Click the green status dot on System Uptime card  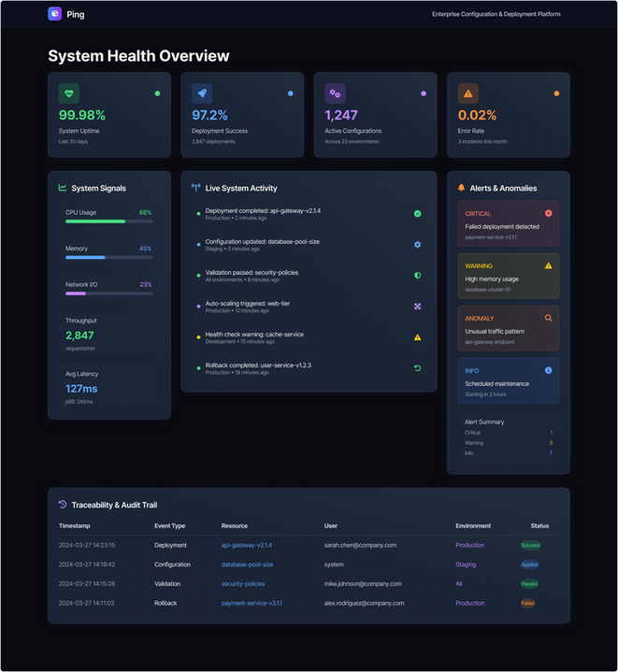157,93
